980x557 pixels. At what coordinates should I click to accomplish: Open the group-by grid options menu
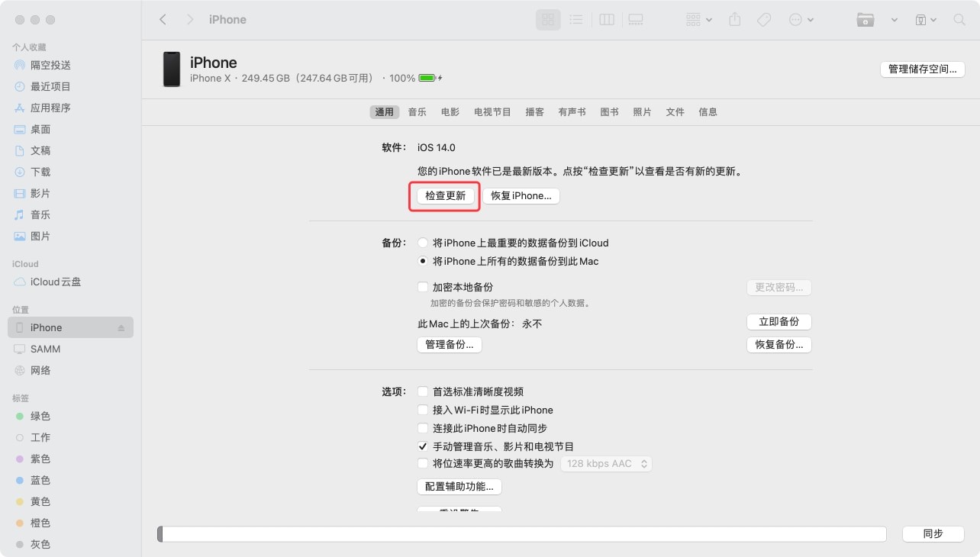point(698,20)
